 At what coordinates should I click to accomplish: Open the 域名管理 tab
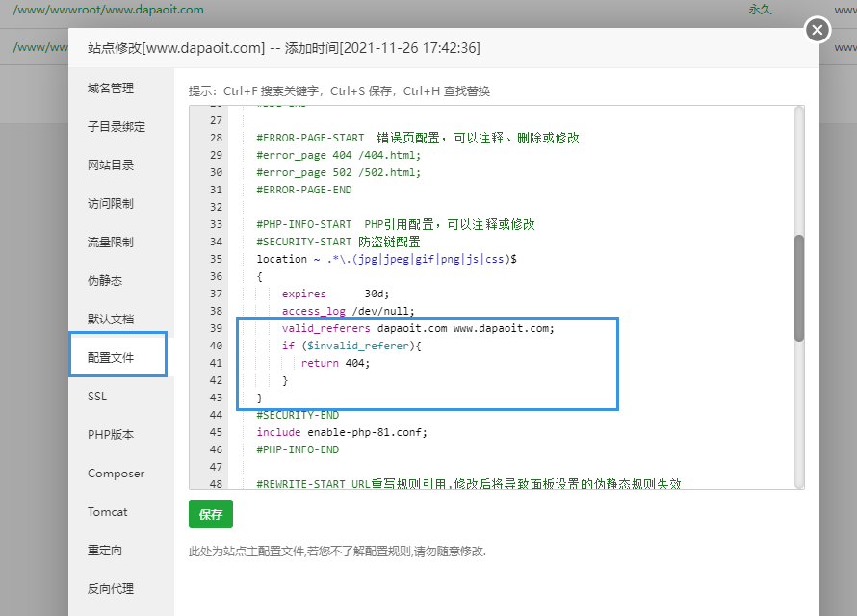(111, 88)
